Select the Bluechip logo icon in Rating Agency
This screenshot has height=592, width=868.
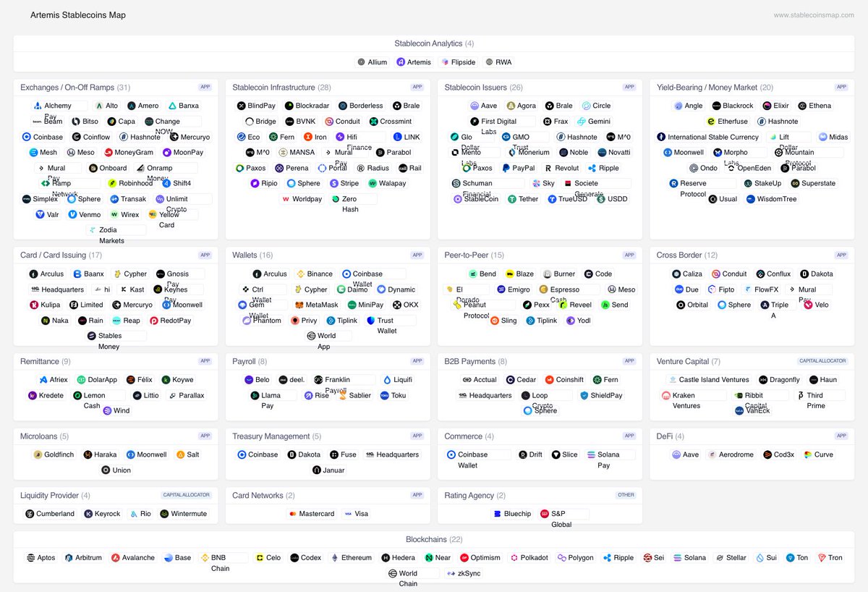pos(498,514)
